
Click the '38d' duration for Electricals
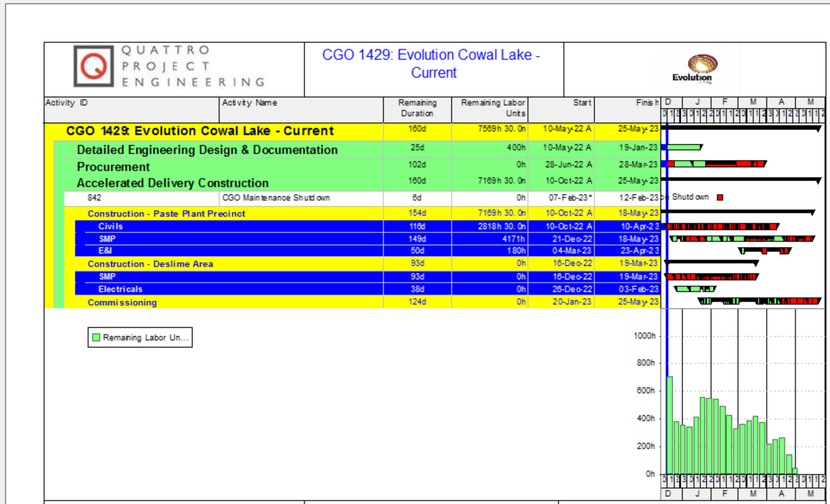click(x=417, y=289)
